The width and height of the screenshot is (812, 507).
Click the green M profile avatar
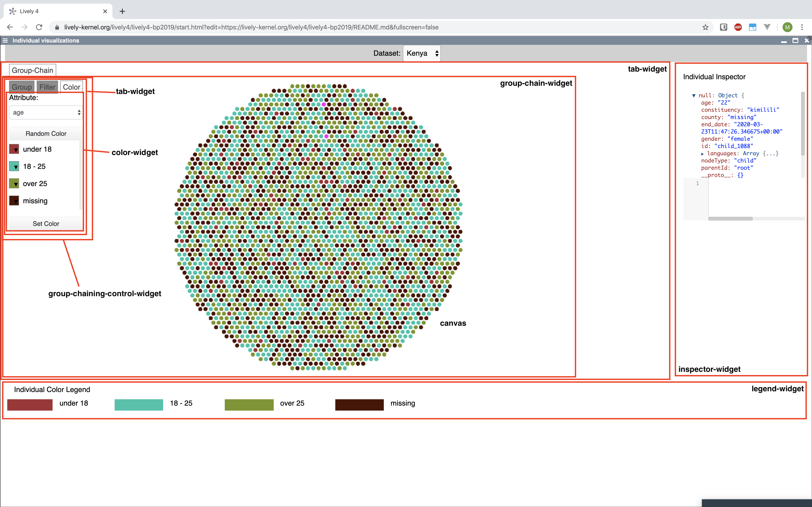(787, 27)
